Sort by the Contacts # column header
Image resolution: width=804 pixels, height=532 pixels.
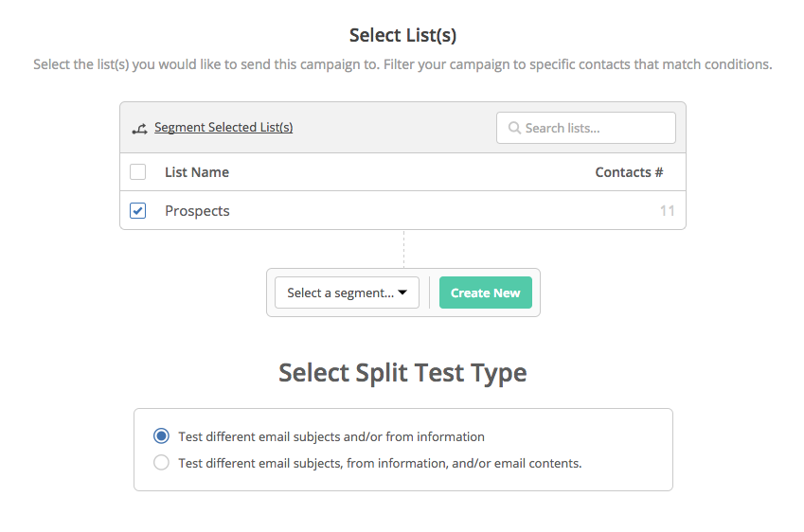(629, 172)
